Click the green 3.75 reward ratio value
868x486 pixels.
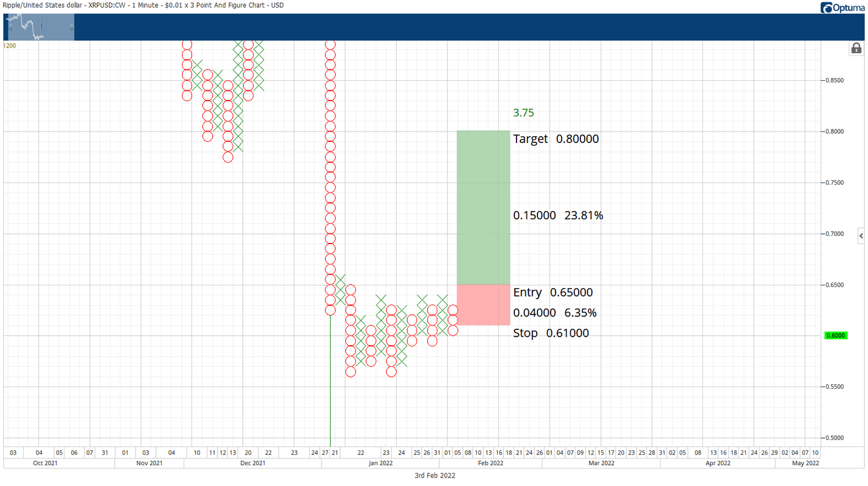tap(523, 113)
